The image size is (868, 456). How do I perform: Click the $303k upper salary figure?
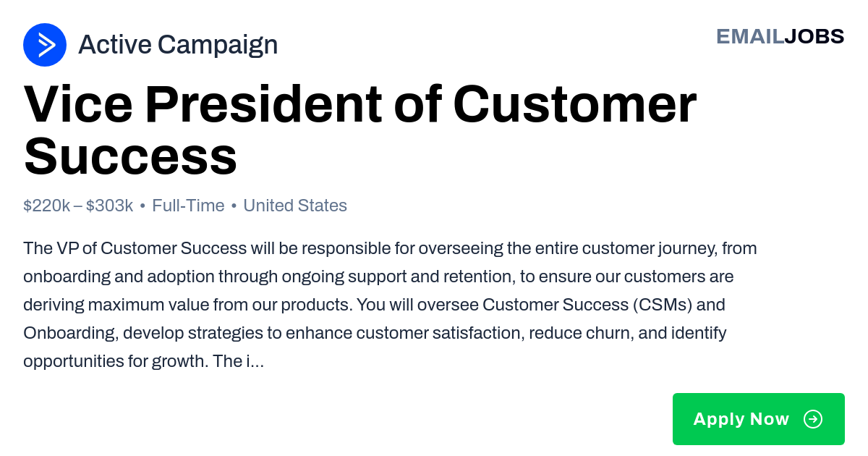point(110,206)
